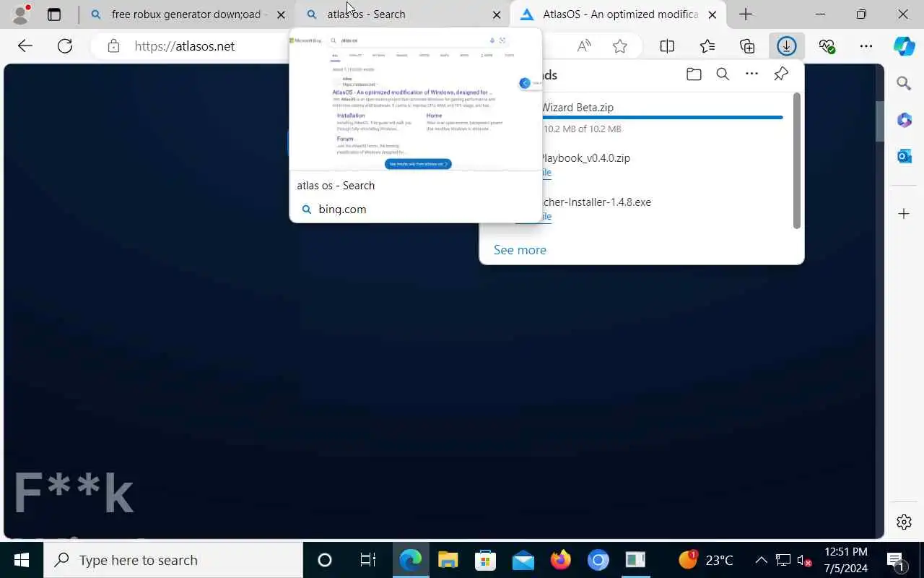
Task: Customize sidebar with plus icon
Action: (904, 214)
